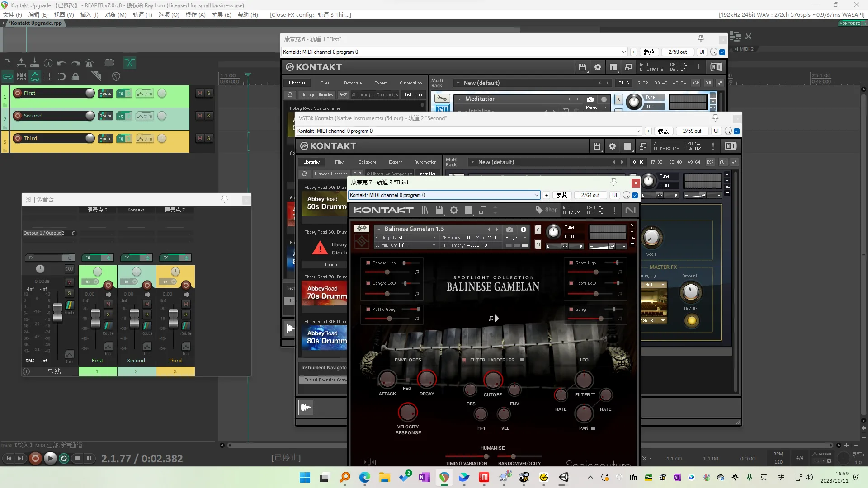Click the New project icon in REAPER toolbar
Image resolution: width=868 pixels, height=488 pixels.
(8, 63)
